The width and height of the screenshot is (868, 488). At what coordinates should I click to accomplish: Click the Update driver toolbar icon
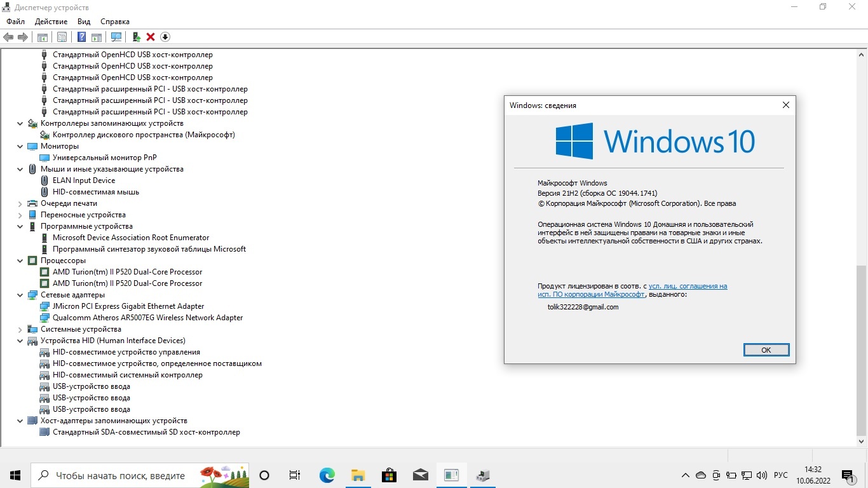[136, 37]
